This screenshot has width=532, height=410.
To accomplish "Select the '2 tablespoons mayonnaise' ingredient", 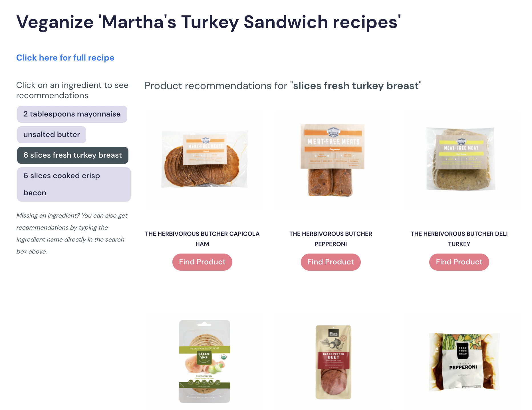I will pos(72,114).
